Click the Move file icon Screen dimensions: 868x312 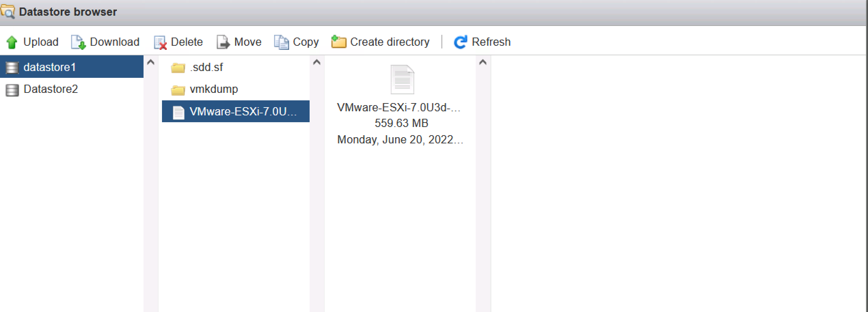(223, 42)
